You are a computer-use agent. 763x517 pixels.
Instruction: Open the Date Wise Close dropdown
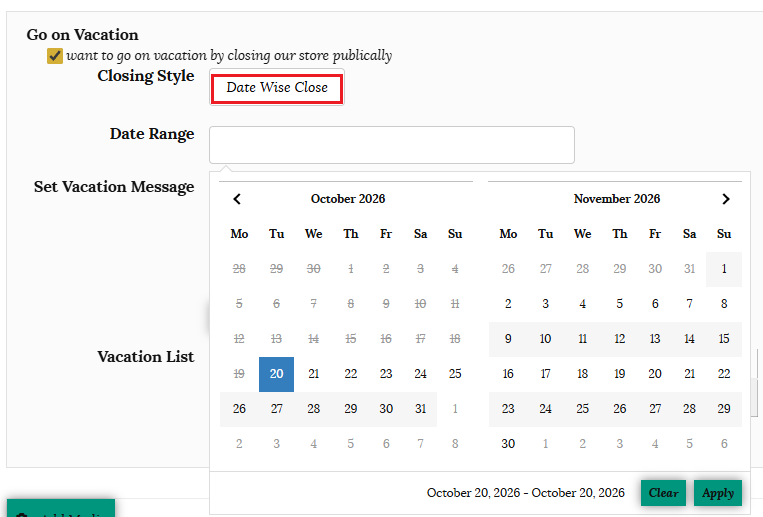(277, 88)
